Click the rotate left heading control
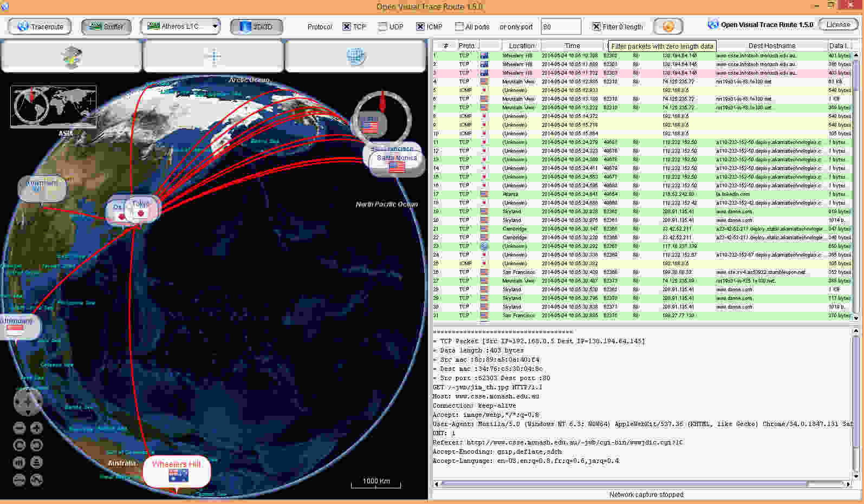This screenshot has width=864, height=504. click(20, 446)
